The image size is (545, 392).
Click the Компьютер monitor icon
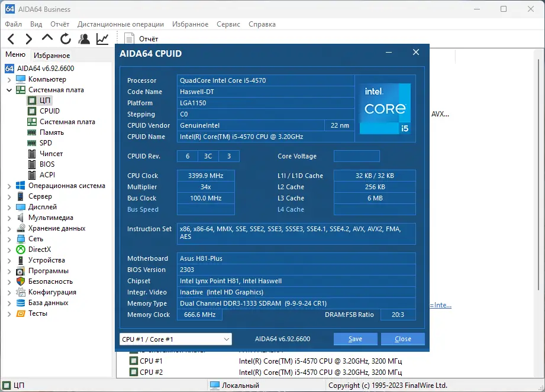pos(21,79)
